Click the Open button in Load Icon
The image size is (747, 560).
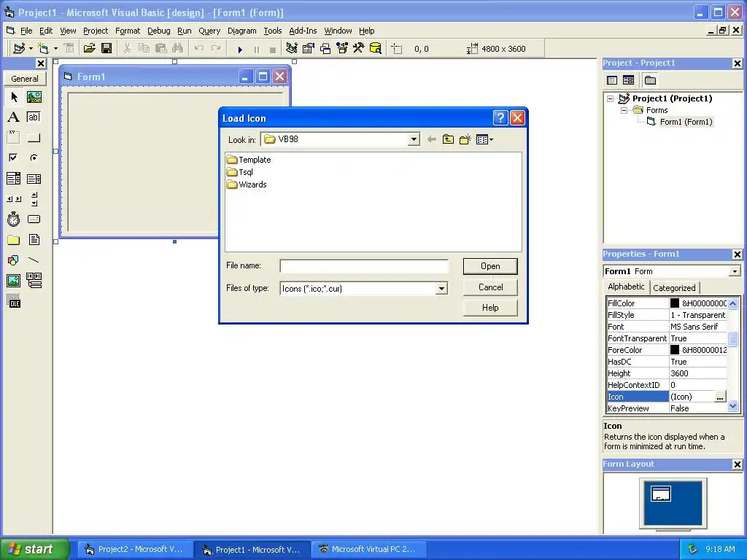(490, 266)
